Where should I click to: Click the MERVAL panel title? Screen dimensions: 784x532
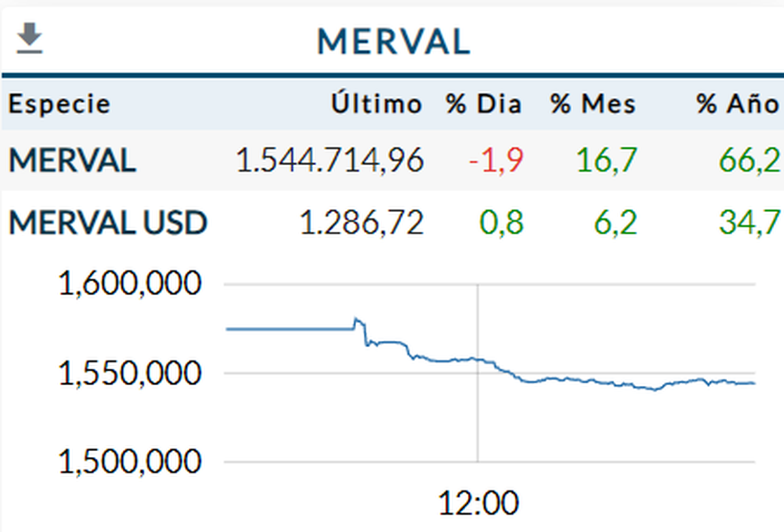pos(394,42)
